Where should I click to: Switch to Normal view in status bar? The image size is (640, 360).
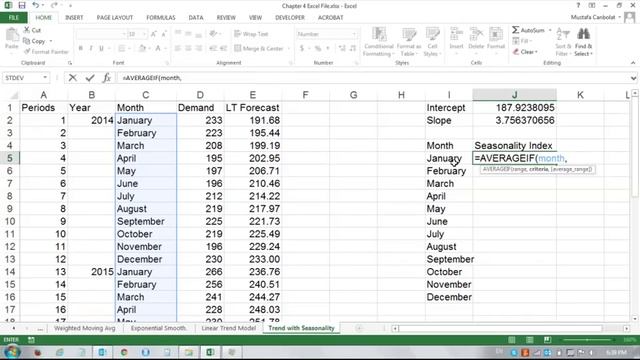coord(511,340)
